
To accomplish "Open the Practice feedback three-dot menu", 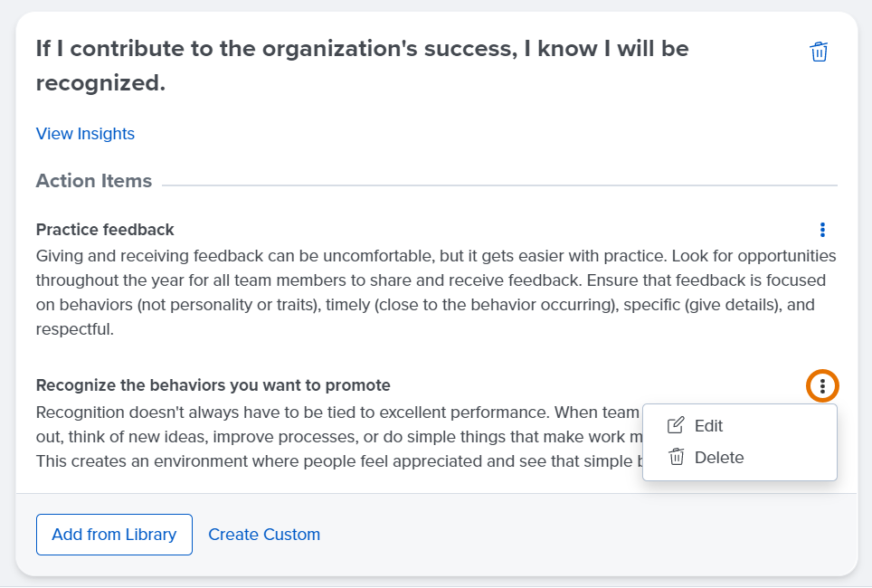I will point(822,230).
